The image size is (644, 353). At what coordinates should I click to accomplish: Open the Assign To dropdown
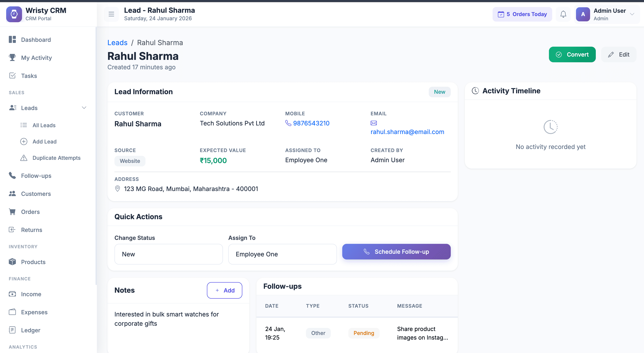click(x=282, y=254)
